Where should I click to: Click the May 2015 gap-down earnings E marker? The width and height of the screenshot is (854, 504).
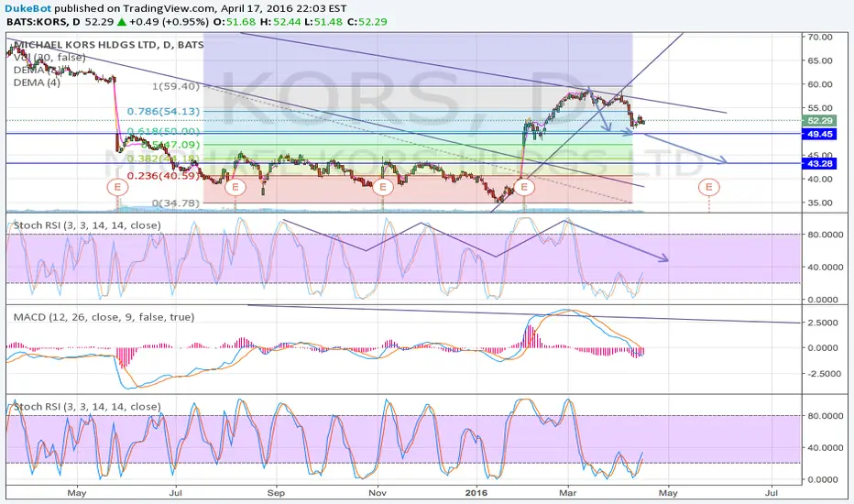[117, 188]
